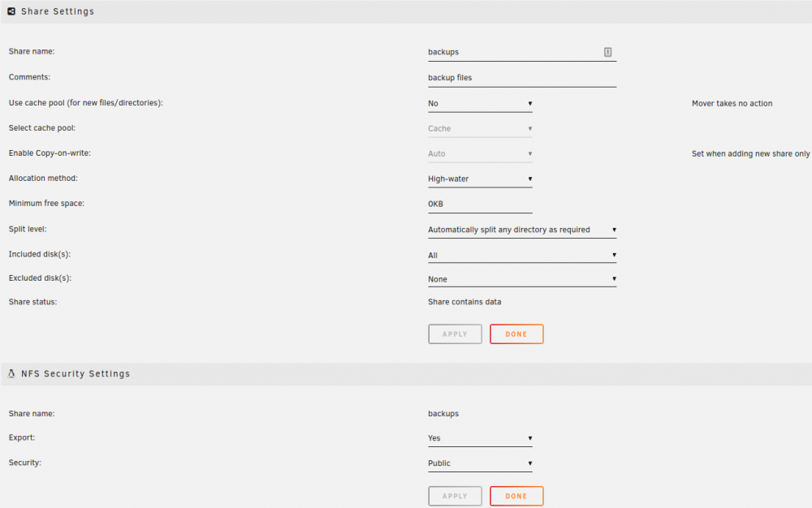The width and height of the screenshot is (812, 508).
Task: Click the Set when adding new share only text
Action: (750, 153)
